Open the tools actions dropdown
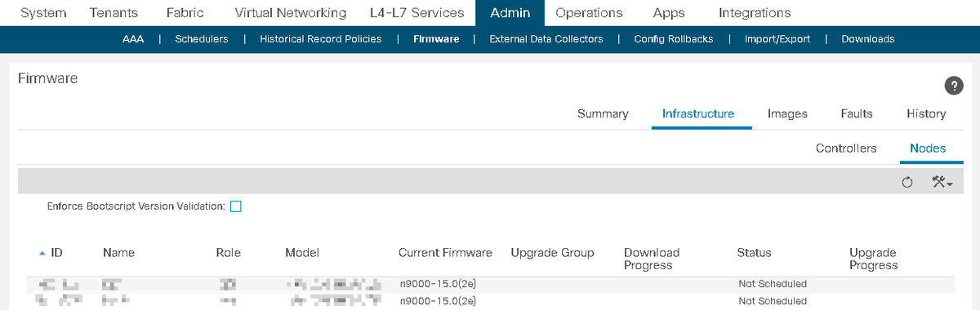980x310 pixels. click(942, 182)
